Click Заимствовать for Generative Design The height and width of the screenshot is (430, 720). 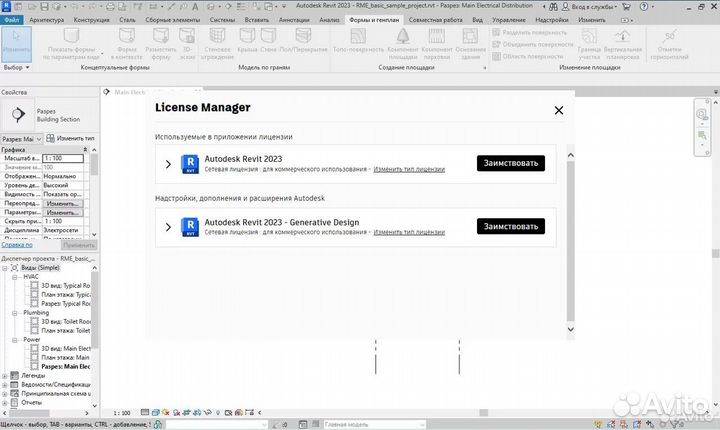511,226
